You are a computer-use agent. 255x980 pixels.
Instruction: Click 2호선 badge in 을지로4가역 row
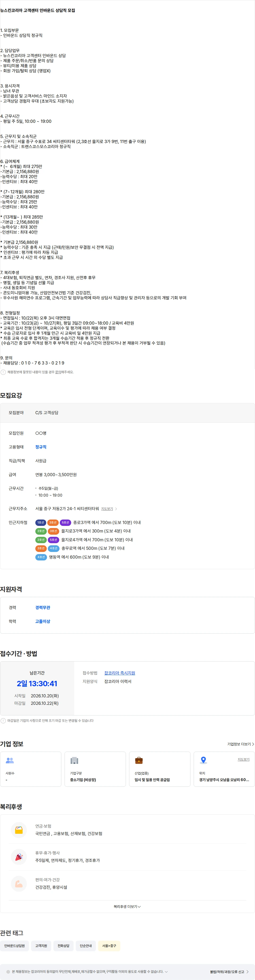pos(41,540)
